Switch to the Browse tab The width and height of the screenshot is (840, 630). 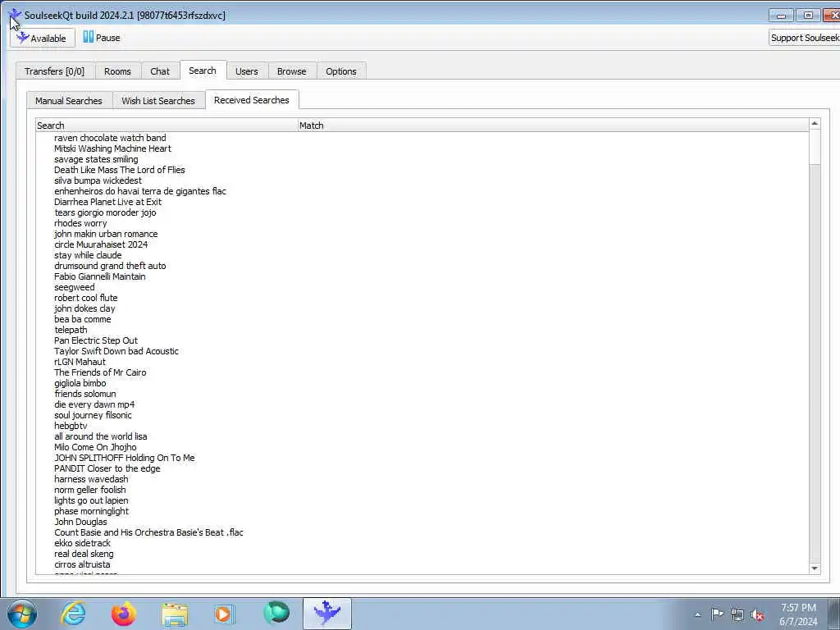pyautogui.click(x=291, y=71)
